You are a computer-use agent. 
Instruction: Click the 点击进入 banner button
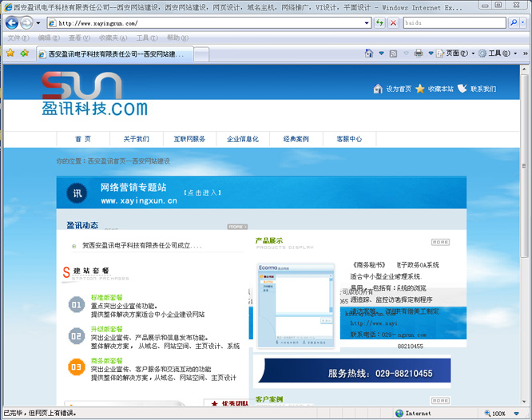pos(202,192)
